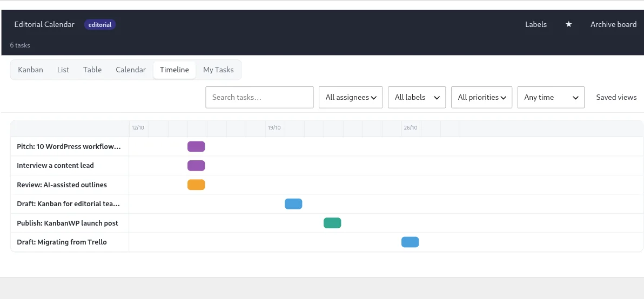644x299 pixels.
Task: Select the purple bar for Pitch task
Action: [196, 146]
